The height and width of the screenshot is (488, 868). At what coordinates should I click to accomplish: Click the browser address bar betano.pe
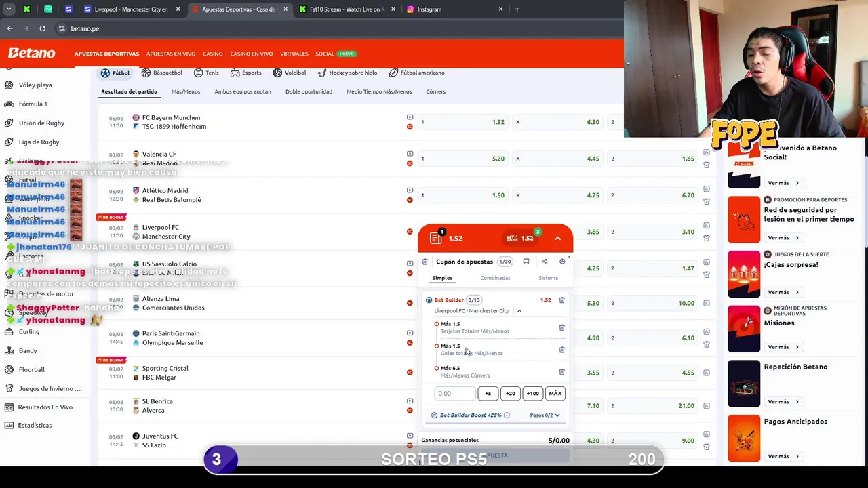(85, 28)
